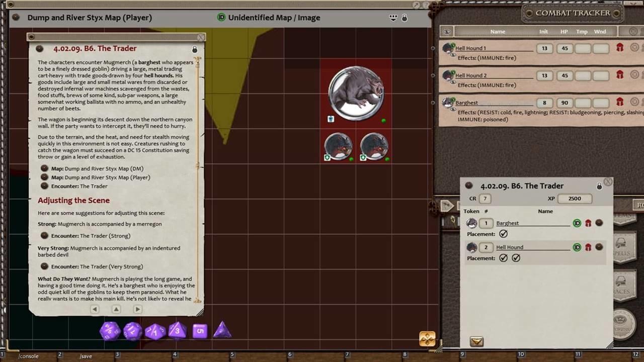
Task: Toggle the Placement checkbox for Barghest
Action: tap(503, 234)
